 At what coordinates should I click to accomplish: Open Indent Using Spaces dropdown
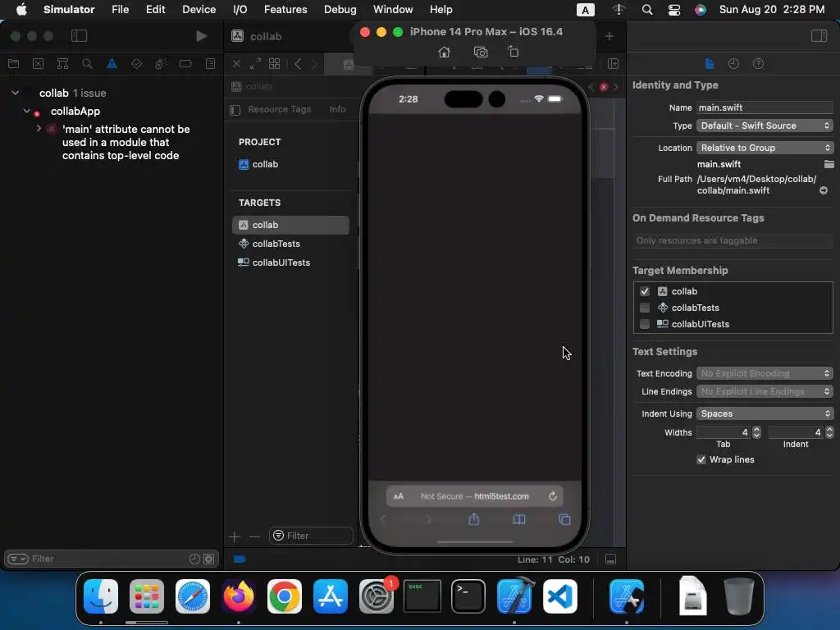[x=765, y=413]
